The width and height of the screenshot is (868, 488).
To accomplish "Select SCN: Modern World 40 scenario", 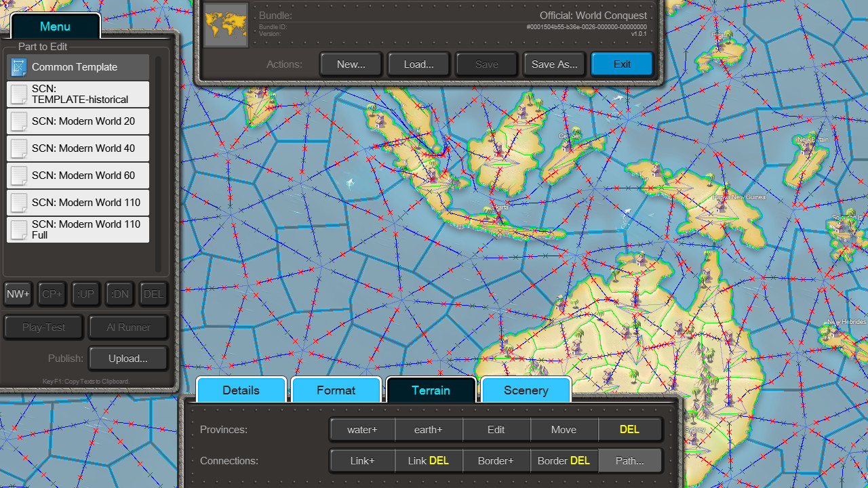I will click(77, 148).
